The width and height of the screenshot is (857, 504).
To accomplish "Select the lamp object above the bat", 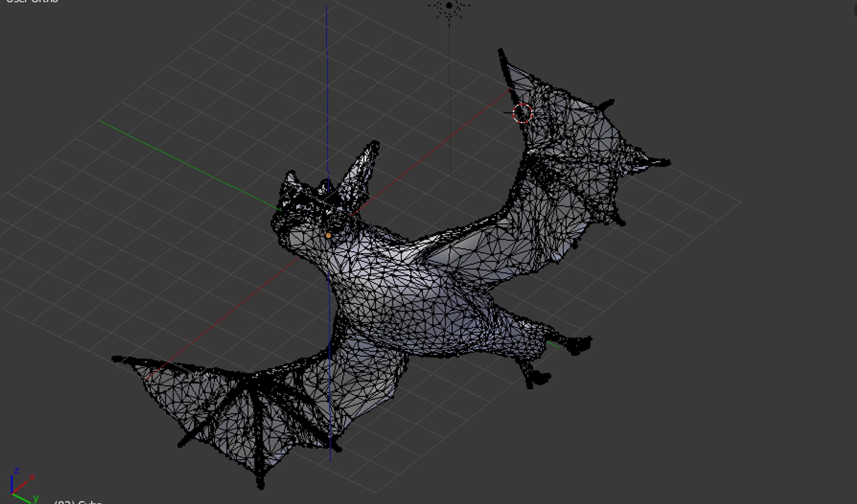I will [x=449, y=7].
